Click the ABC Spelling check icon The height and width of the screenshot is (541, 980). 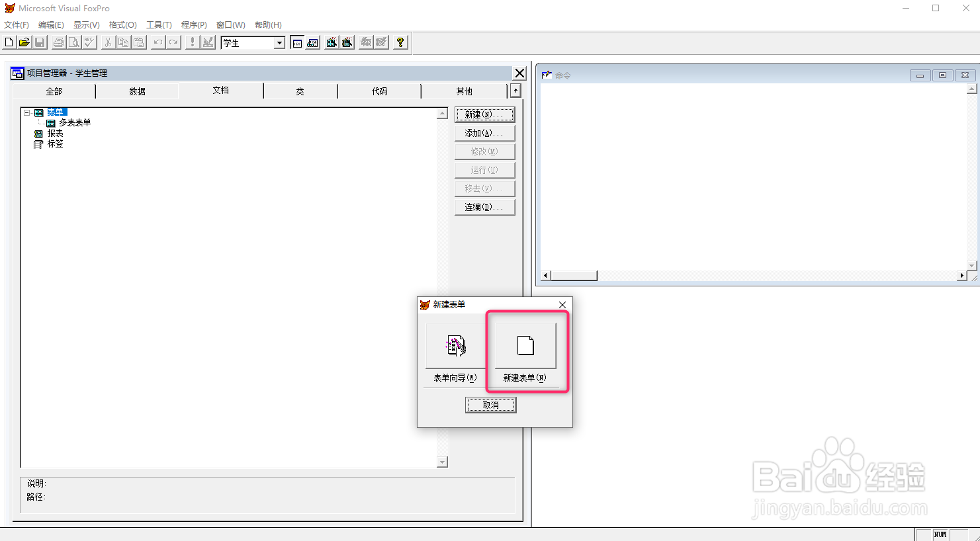coord(89,42)
